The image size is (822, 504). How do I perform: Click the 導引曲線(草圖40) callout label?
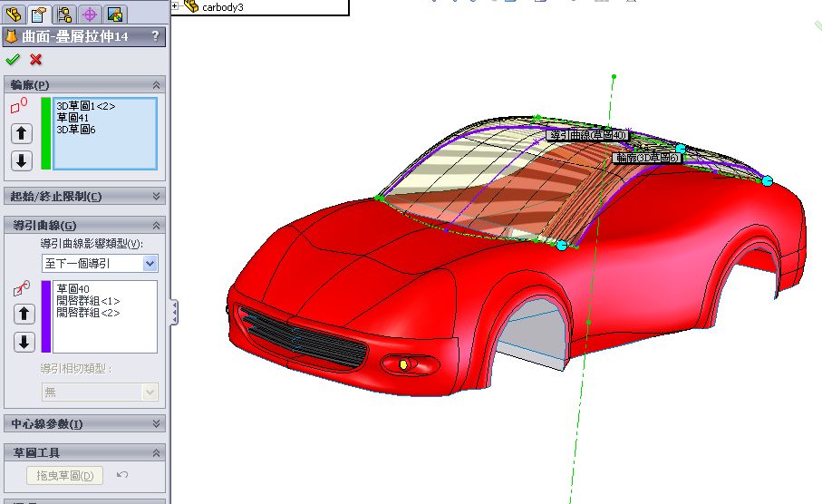coord(587,135)
